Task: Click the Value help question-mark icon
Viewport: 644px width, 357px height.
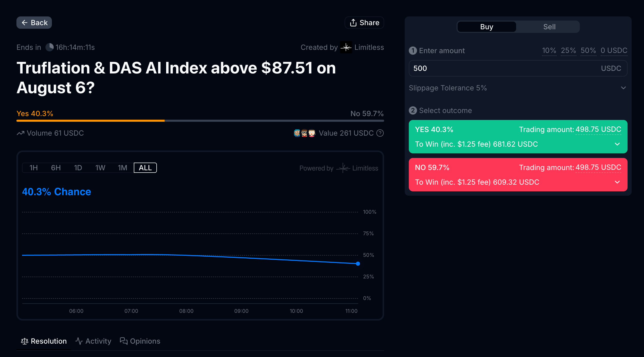Action: coord(380,133)
